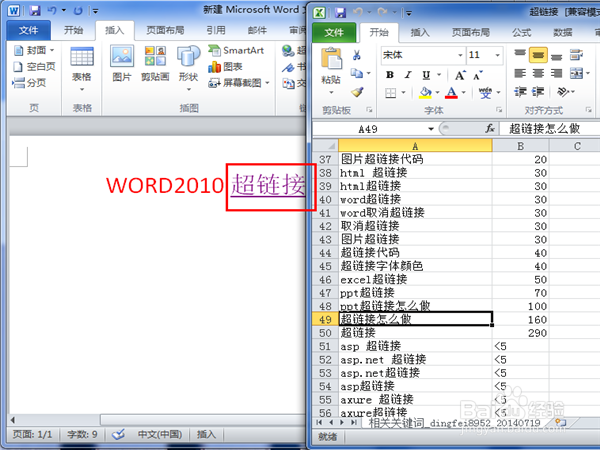Open the font name dropdown showing 宋体

[x=460, y=55]
